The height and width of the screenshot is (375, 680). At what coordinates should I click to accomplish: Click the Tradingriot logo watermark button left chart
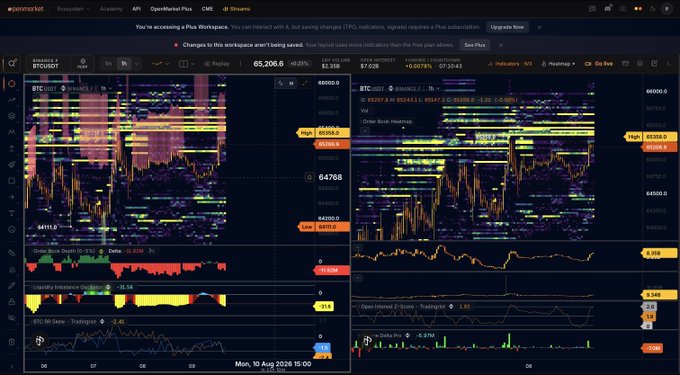(40, 341)
